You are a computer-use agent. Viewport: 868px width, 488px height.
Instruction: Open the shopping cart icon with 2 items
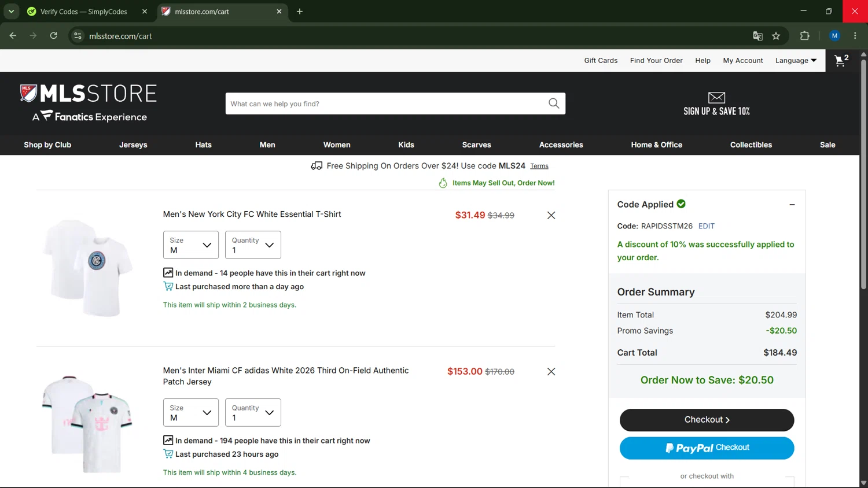(x=841, y=60)
